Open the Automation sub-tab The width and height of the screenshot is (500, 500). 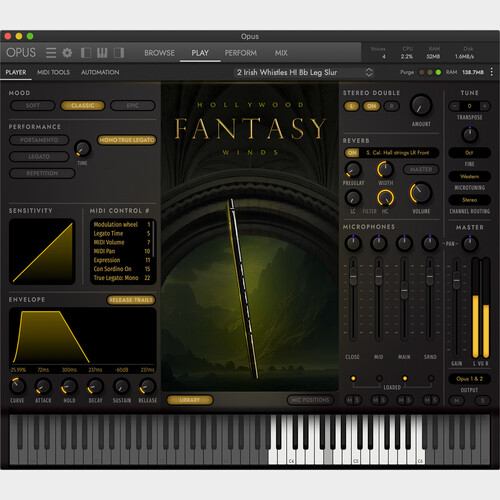(x=100, y=72)
